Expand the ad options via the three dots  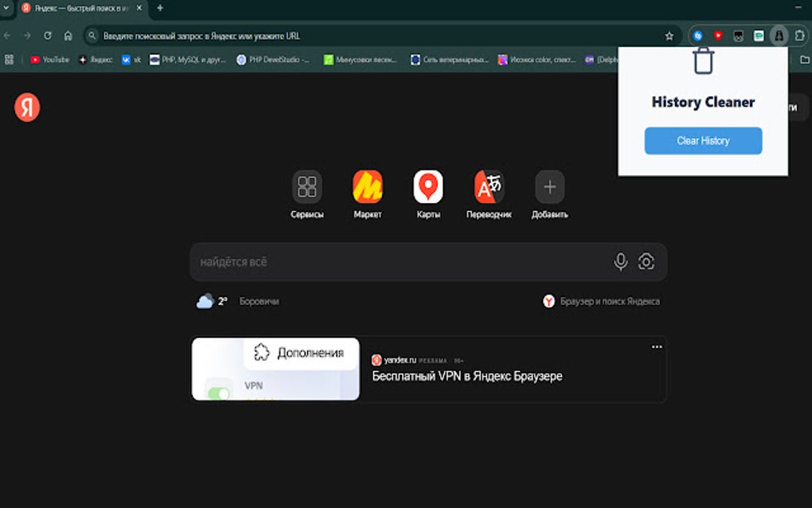pos(656,347)
